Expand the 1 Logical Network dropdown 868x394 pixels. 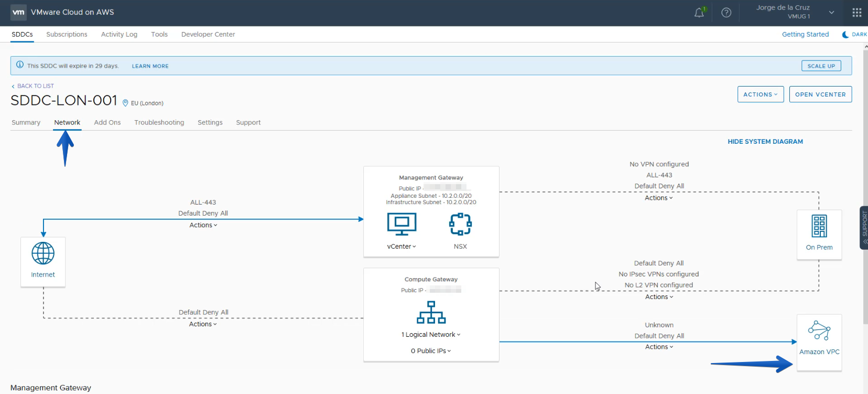[431, 335]
